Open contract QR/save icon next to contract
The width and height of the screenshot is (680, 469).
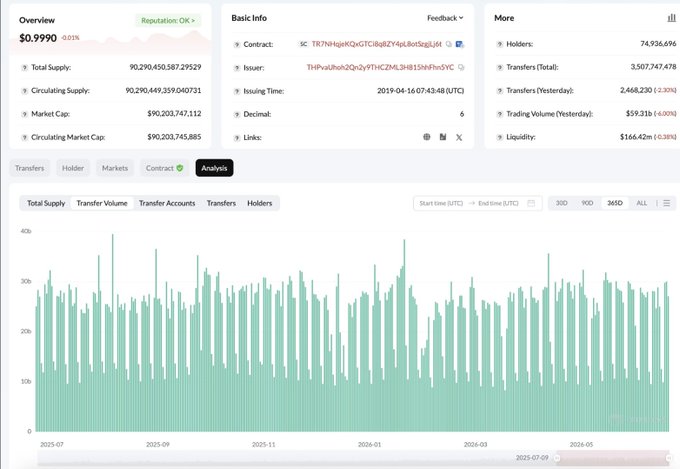460,44
